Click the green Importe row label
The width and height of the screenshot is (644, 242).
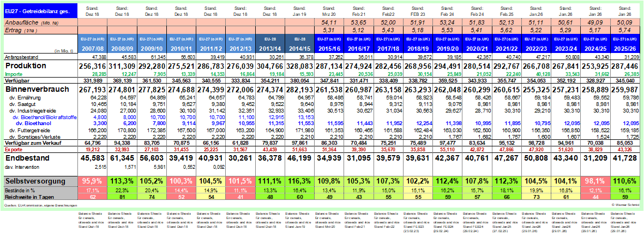[x=15, y=73]
